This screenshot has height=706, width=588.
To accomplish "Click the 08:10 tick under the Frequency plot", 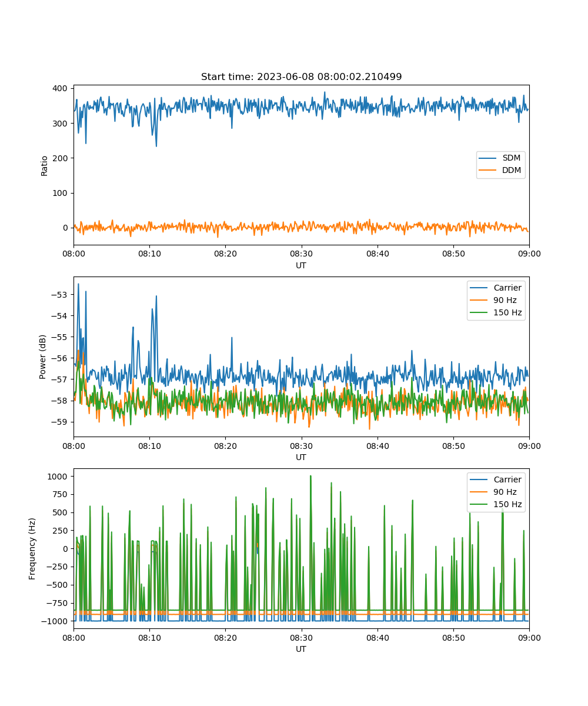I will (x=149, y=637).
